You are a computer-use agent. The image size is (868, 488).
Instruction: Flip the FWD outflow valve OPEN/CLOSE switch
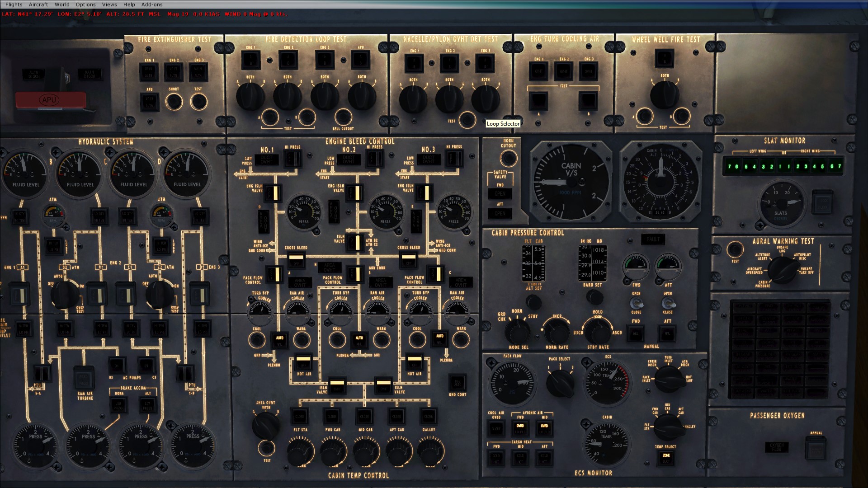636,303
